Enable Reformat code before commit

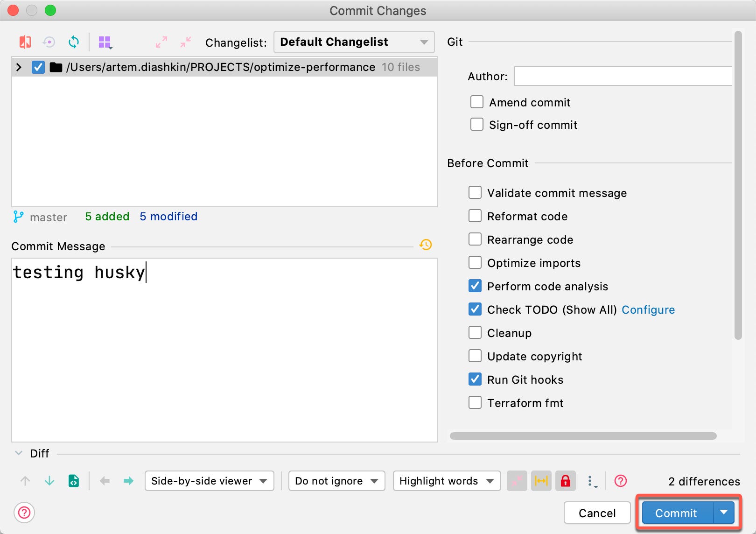[x=475, y=216]
